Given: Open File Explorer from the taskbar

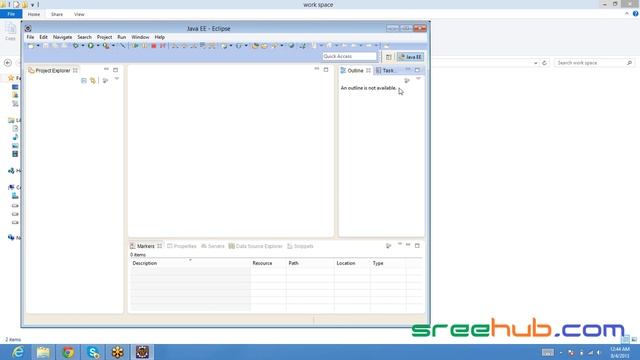Looking at the screenshot, I should (43, 352).
